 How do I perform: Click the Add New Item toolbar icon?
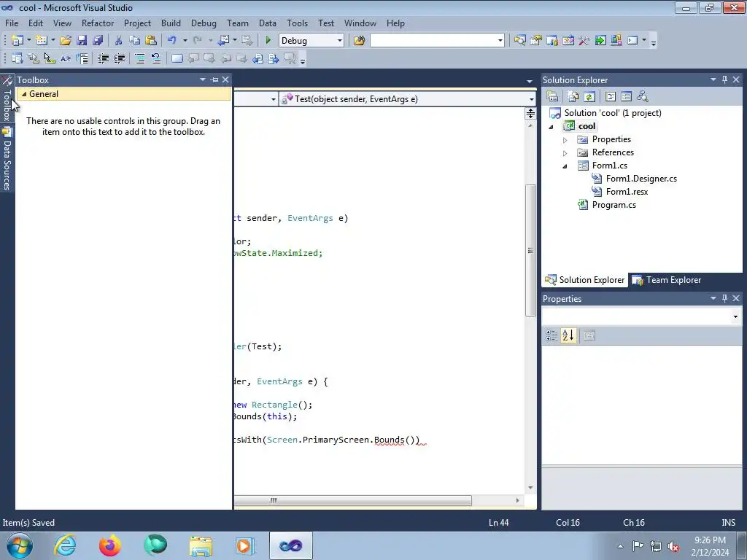(x=42, y=41)
